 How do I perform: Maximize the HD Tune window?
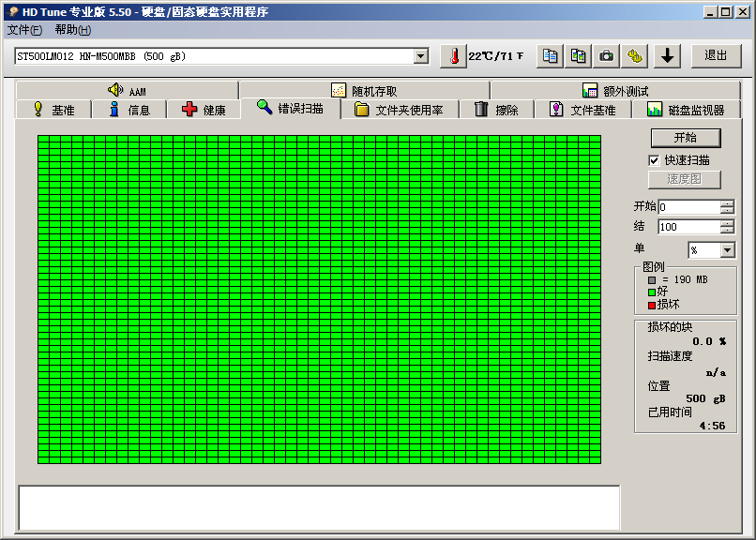tap(725, 12)
